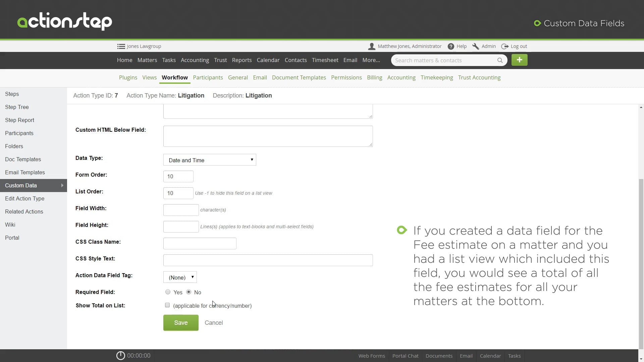Click the Cancel link

(214, 323)
